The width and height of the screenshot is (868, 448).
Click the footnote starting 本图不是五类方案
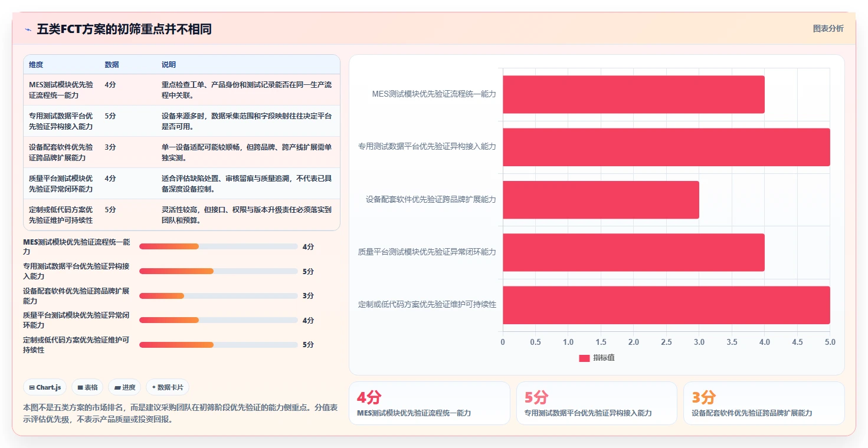click(x=181, y=413)
